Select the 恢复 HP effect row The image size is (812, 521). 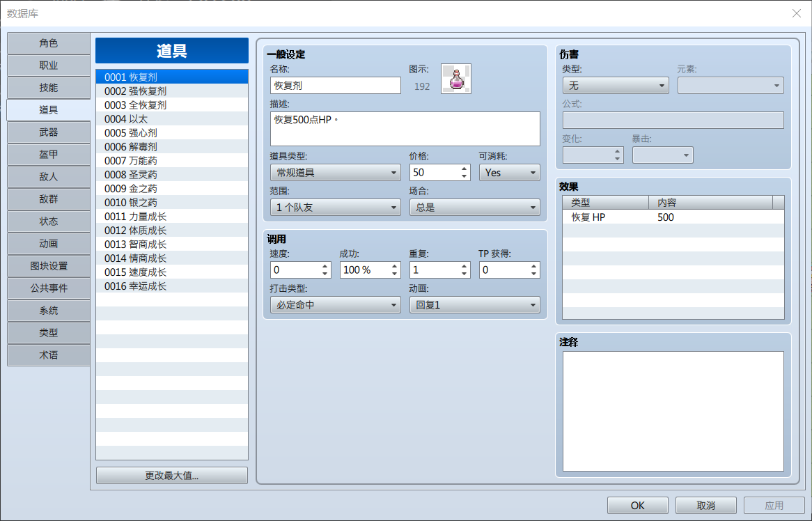click(673, 217)
